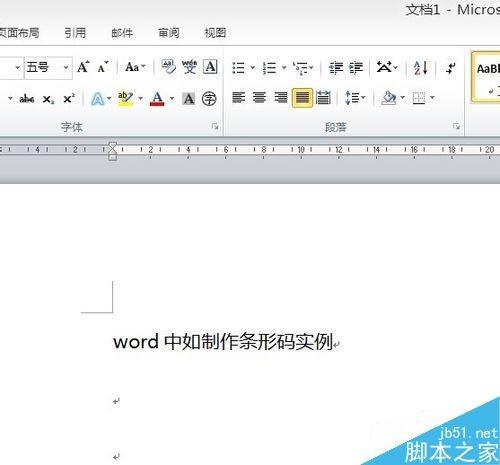Image resolution: width=500 pixels, height=465 pixels.
Task: Click the ruler's first-line indent marker
Action: tap(113, 146)
